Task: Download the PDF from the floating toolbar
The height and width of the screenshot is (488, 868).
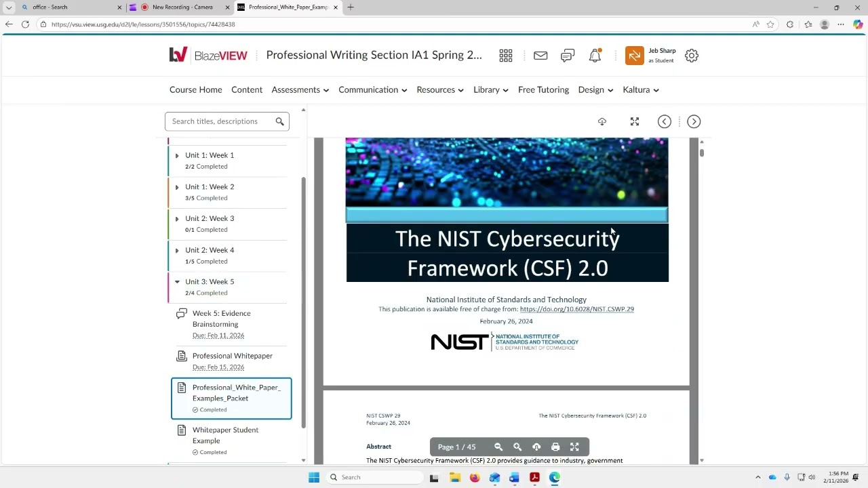Action: tap(536, 447)
